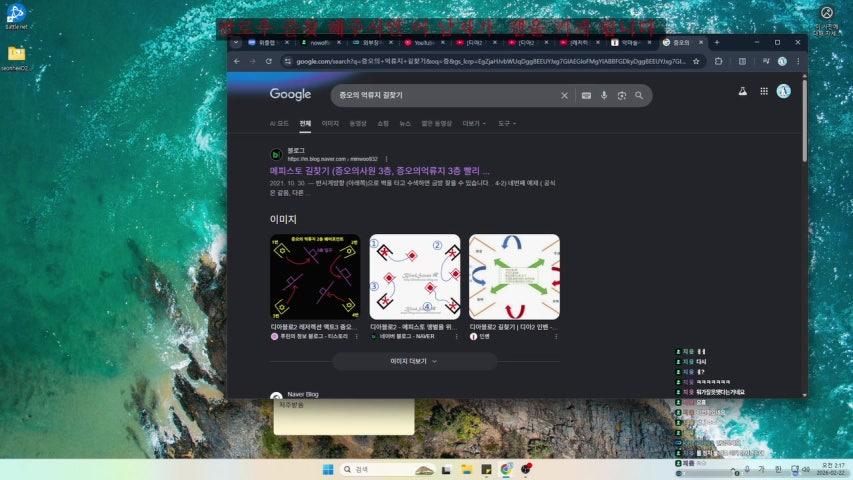The height and width of the screenshot is (480, 853).
Task: Clear the search query with the X
Action: pos(564,95)
